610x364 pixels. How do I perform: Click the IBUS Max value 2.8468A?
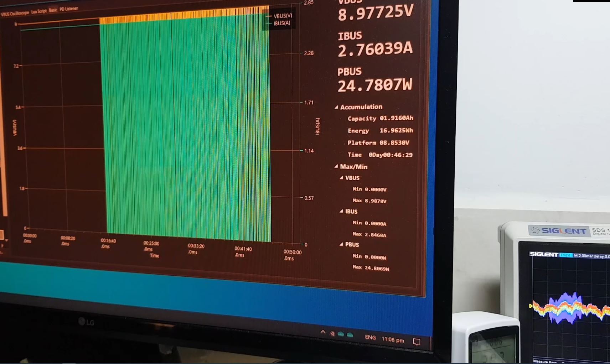point(375,235)
